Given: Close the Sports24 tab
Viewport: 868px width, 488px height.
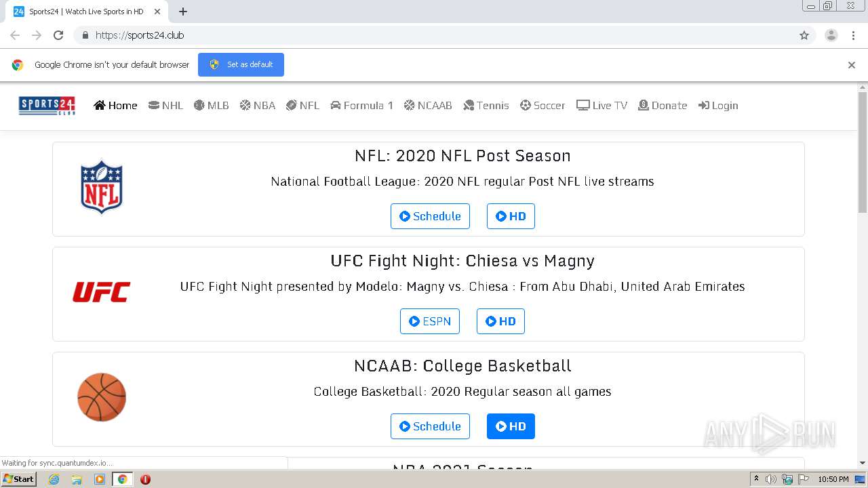Looking at the screenshot, I should [x=157, y=12].
